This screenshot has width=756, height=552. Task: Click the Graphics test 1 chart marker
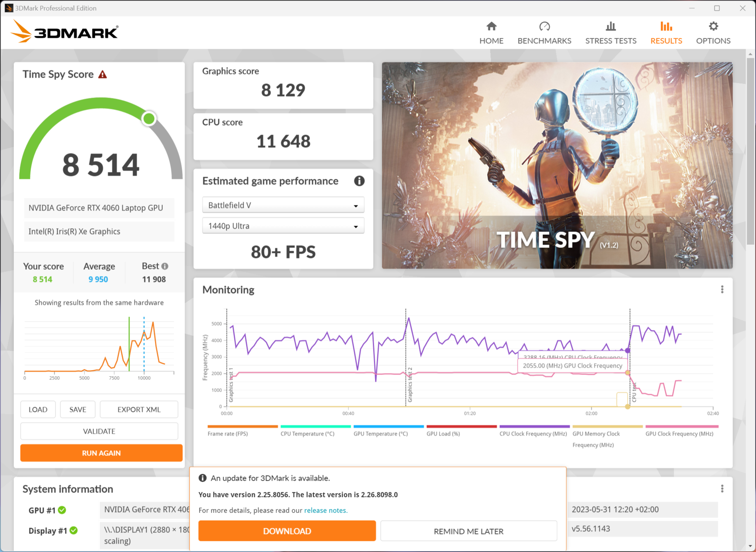coord(231,385)
